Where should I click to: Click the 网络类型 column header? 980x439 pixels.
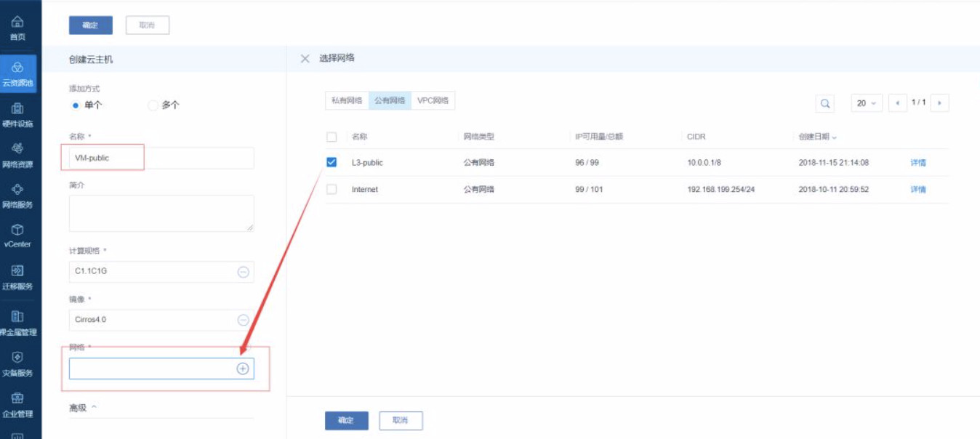[x=479, y=137]
